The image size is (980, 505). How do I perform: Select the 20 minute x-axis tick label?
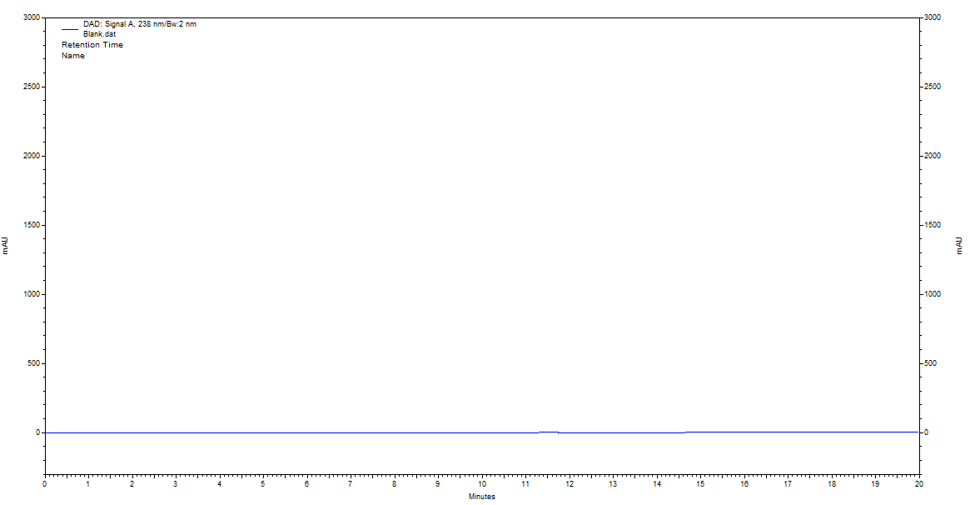click(919, 483)
